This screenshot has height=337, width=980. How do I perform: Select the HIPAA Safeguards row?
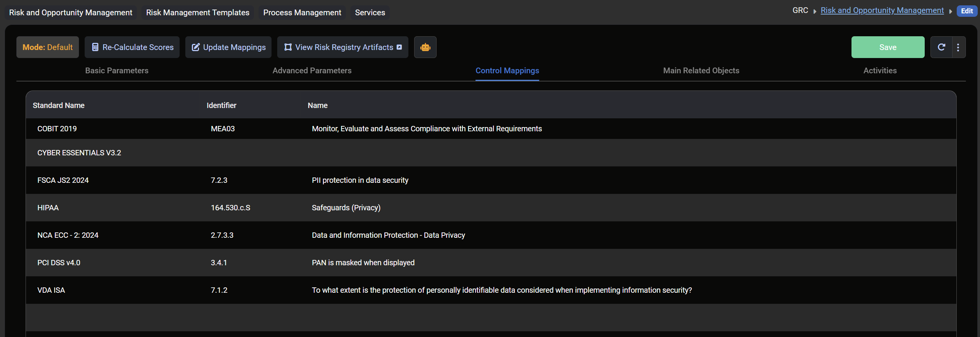click(345, 208)
